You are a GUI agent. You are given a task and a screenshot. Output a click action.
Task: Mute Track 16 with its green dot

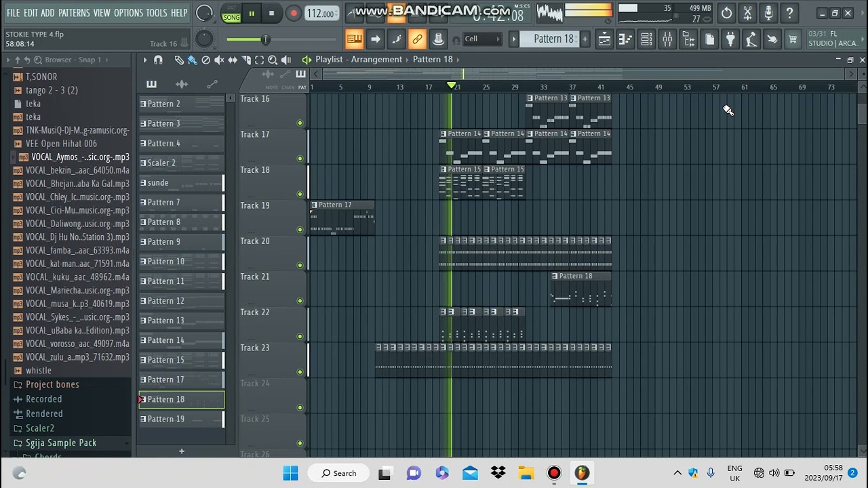pos(300,123)
